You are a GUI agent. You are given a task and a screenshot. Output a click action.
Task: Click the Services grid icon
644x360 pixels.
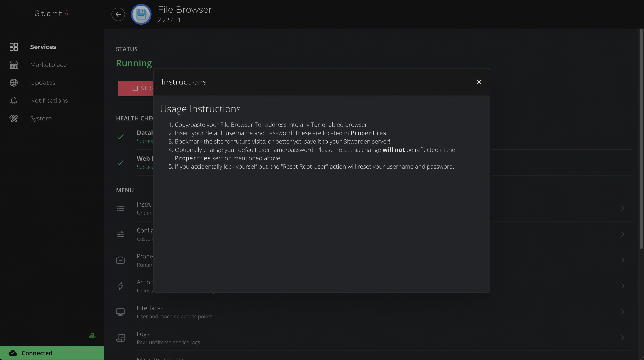(14, 47)
